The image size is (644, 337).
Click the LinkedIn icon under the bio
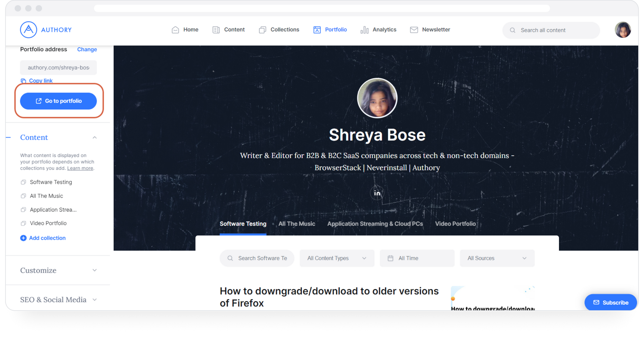[377, 193]
